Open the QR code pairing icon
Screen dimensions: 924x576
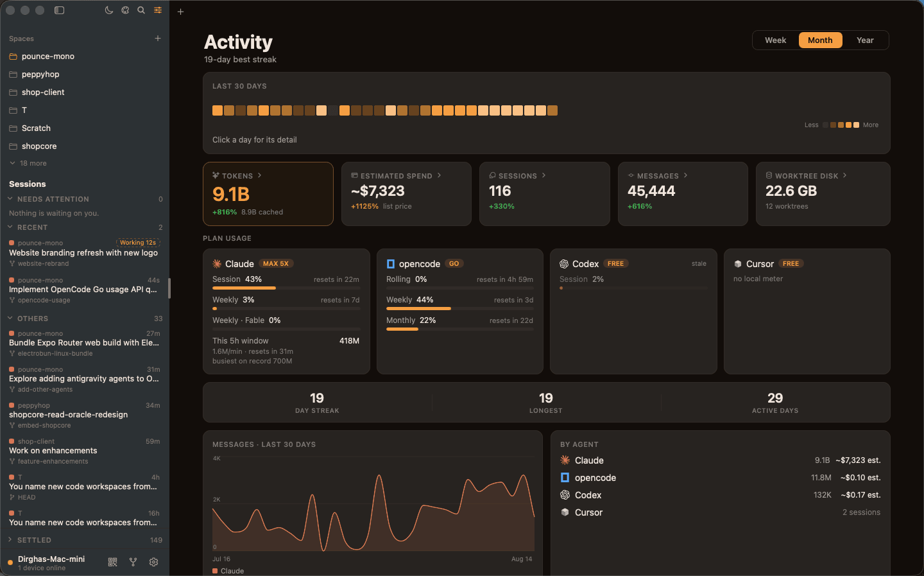coord(113,562)
